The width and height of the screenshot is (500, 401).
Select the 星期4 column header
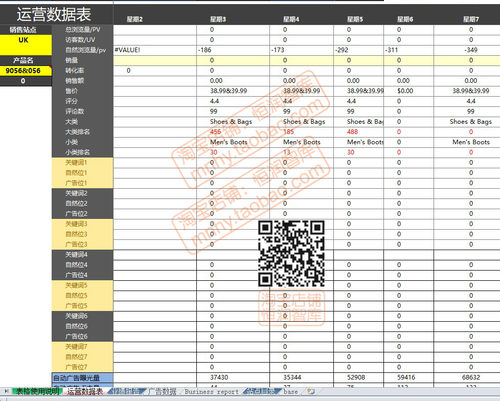(291, 19)
